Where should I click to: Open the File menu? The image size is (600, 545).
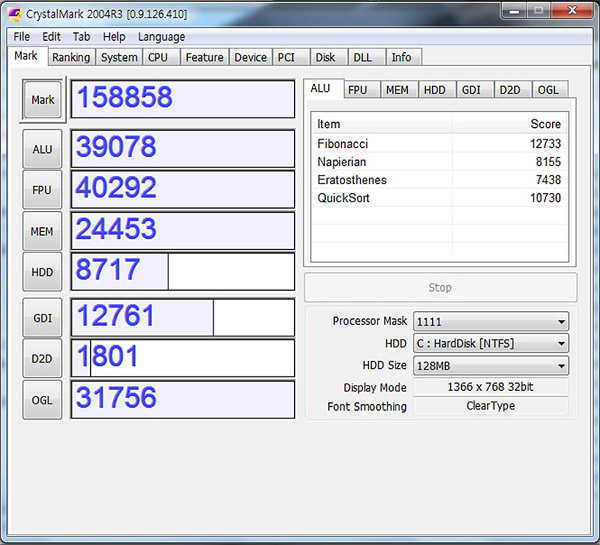[21, 37]
